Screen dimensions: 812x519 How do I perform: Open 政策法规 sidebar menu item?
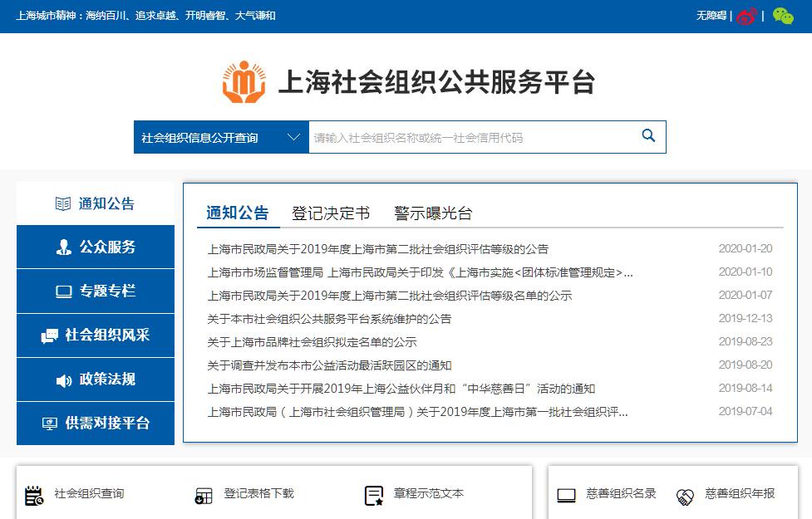[96, 379]
